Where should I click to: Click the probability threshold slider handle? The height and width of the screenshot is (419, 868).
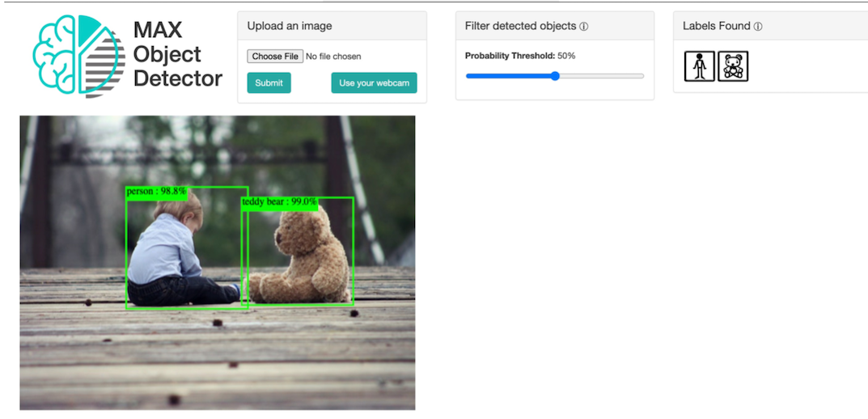(555, 76)
